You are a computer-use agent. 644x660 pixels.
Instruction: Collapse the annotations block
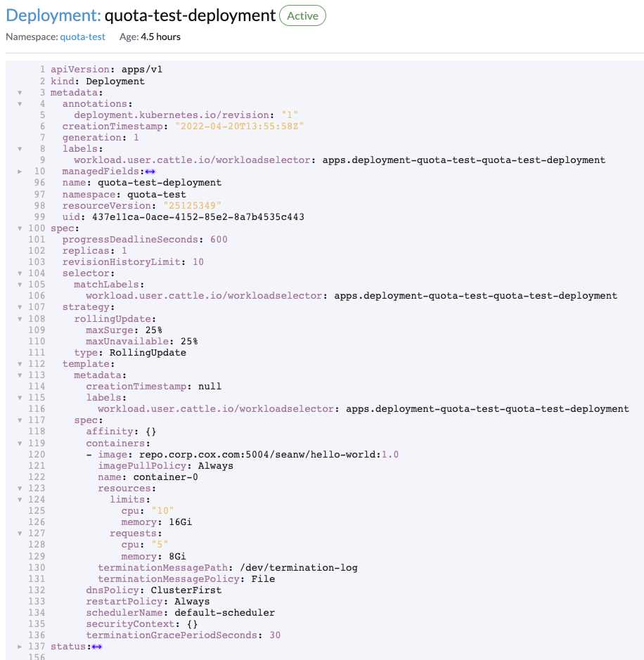point(20,103)
